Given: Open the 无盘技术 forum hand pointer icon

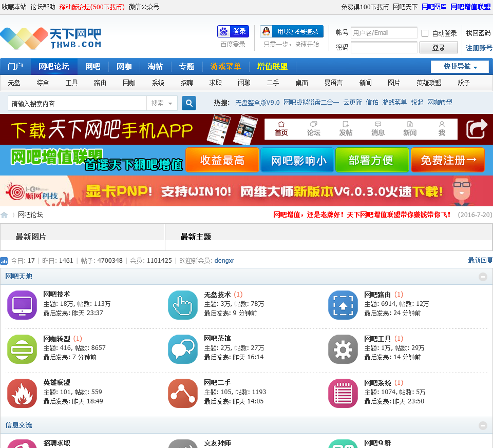Looking at the screenshot, I should click(x=183, y=305).
